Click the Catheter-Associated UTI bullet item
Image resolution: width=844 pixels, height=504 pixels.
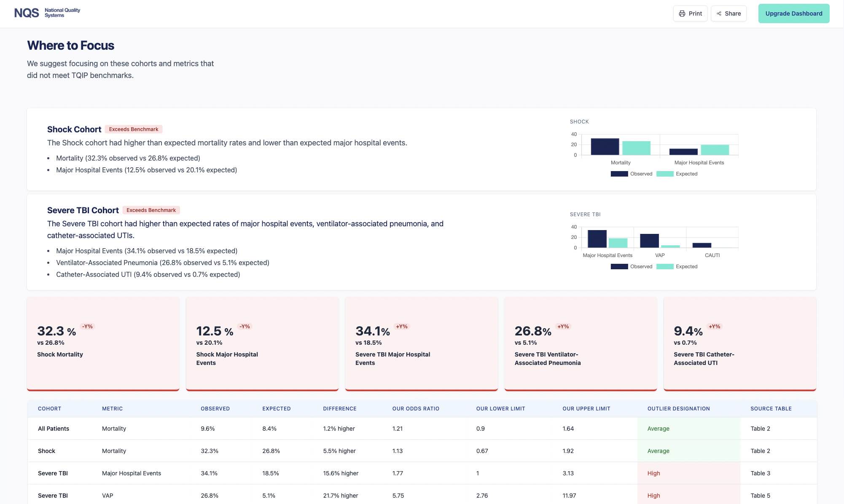click(148, 274)
